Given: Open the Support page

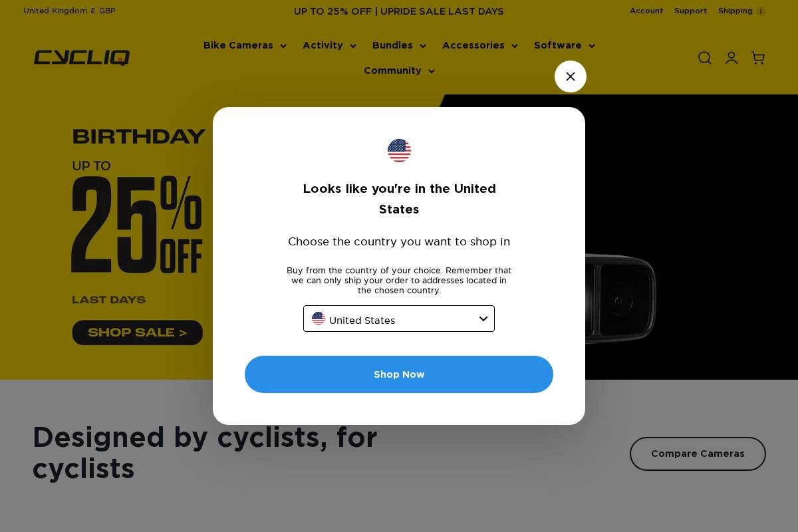Looking at the screenshot, I should [690, 11].
